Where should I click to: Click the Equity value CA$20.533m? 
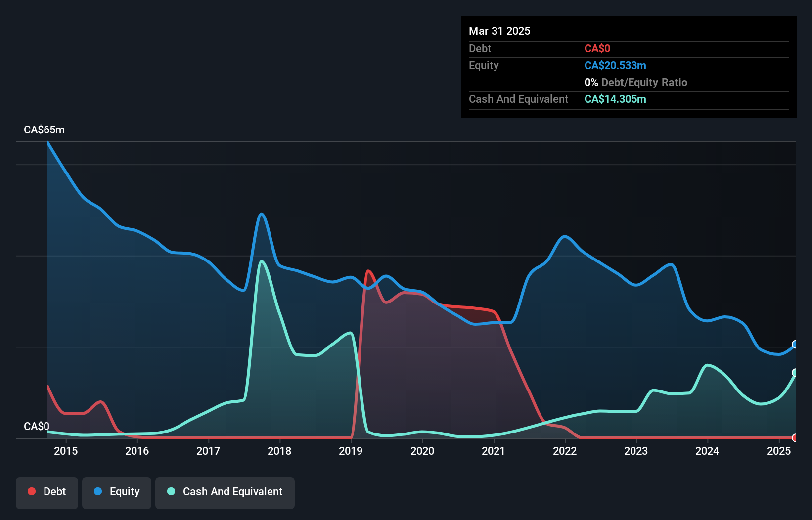pos(615,66)
